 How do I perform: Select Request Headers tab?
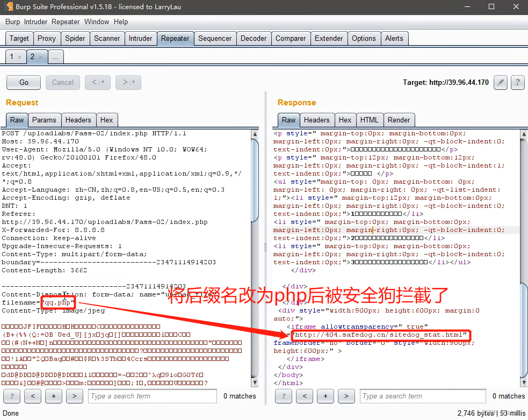(x=78, y=120)
